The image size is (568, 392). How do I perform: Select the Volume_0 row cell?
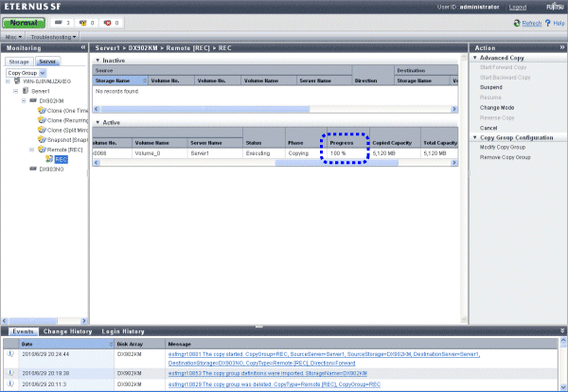[160, 153]
